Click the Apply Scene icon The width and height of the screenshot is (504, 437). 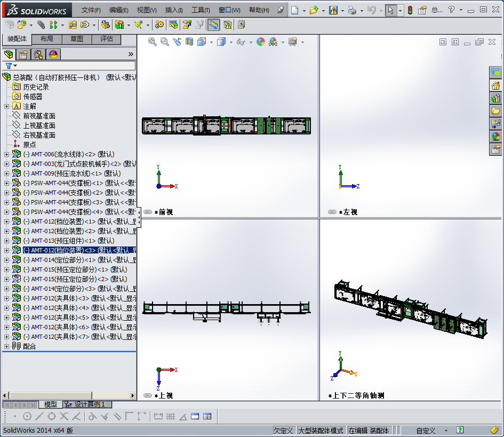click(x=273, y=42)
